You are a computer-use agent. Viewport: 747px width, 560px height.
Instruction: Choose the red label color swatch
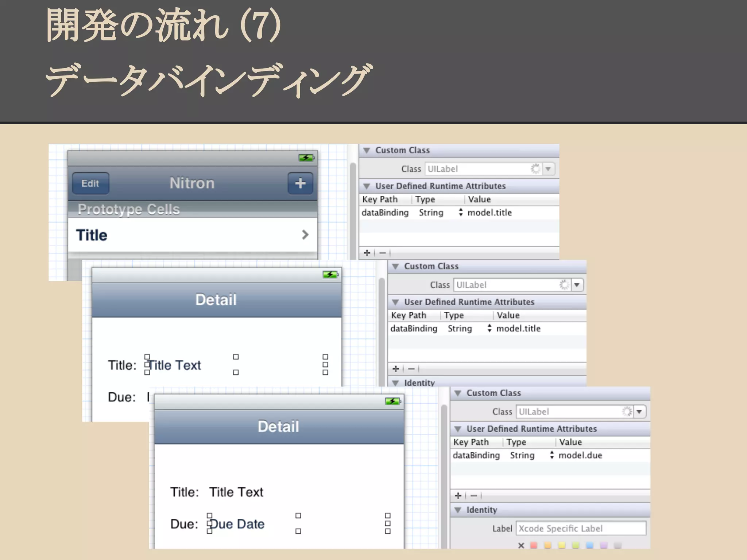(534, 545)
